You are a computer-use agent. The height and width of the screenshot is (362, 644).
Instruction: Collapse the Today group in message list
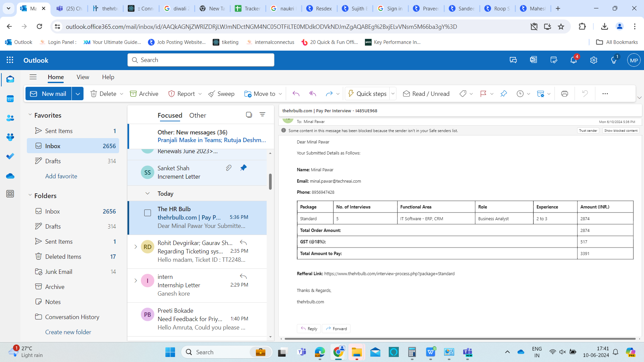(x=148, y=193)
